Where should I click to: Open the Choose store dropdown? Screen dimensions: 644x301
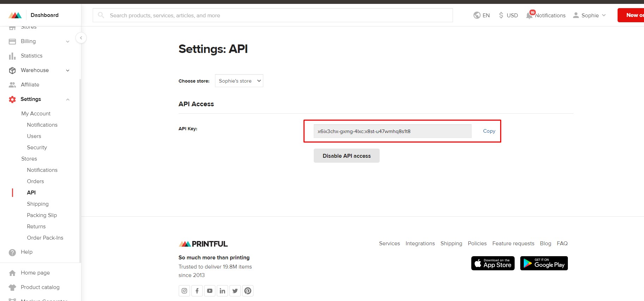pos(239,81)
